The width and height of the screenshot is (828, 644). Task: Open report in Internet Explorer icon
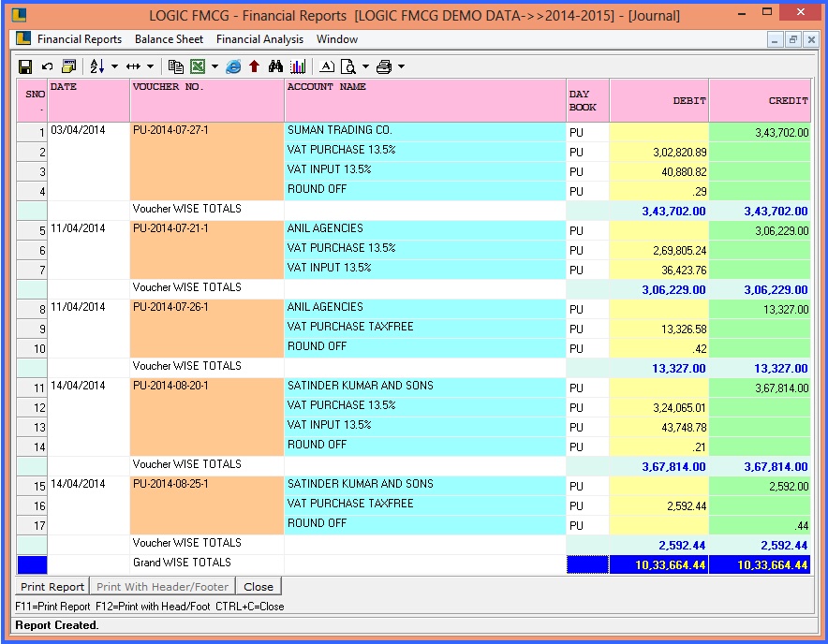[x=233, y=66]
